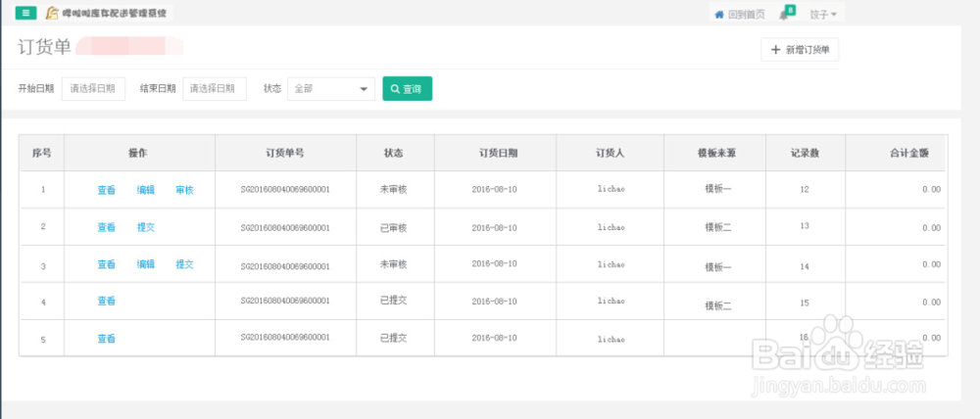Image resolution: width=980 pixels, height=419 pixels.
Task: Click 查看 link in row 1
Action: click(x=106, y=190)
